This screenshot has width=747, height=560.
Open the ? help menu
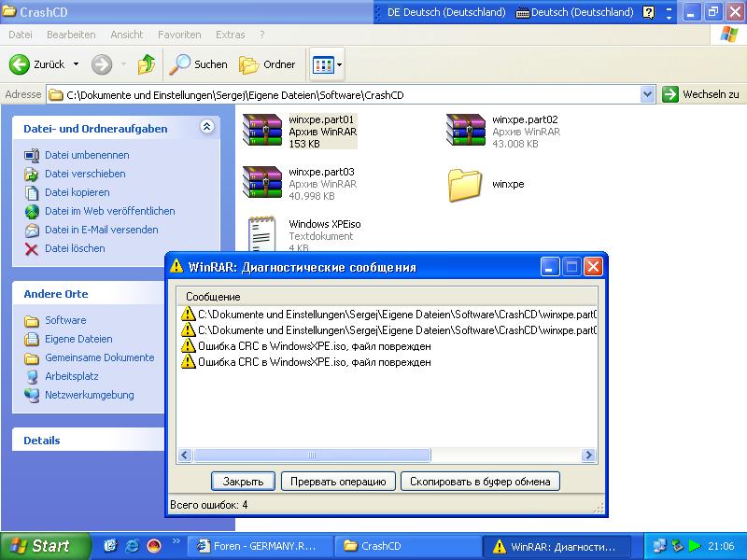(x=262, y=35)
